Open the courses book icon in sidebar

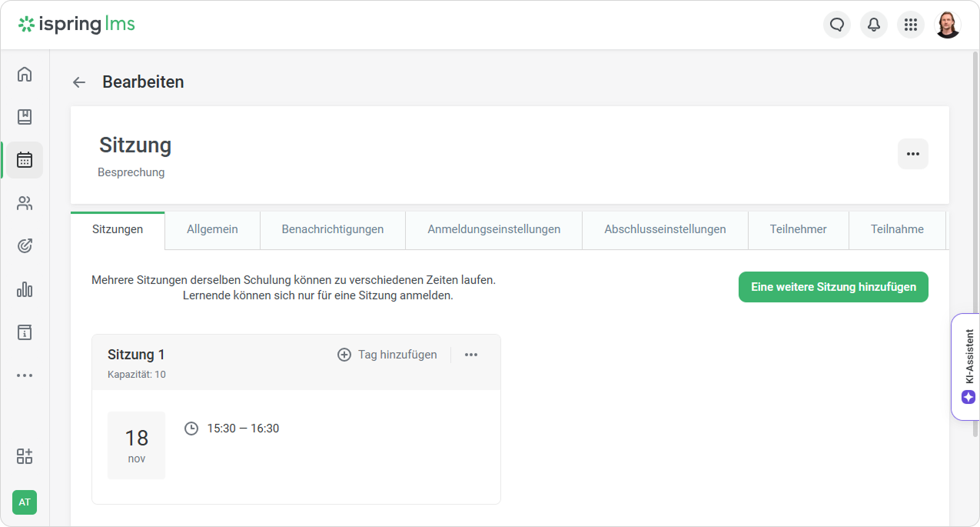25,117
